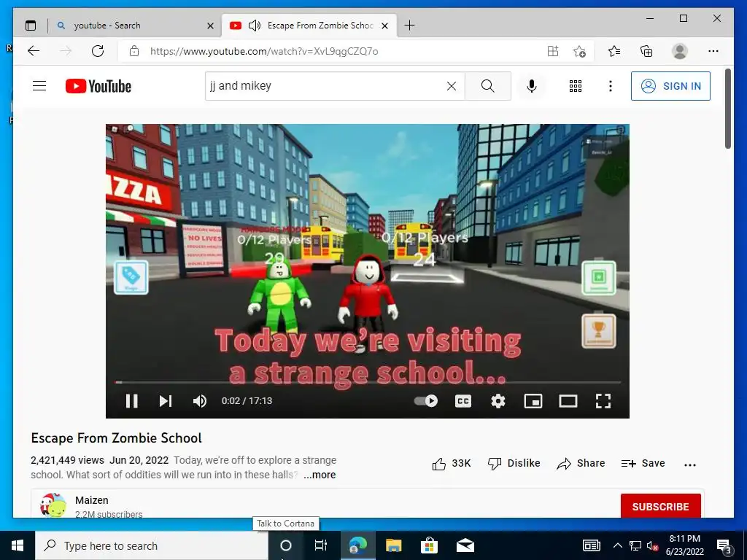The width and height of the screenshot is (747, 560).
Task: Subscribe to Maizen channel
Action: point(660,507)
